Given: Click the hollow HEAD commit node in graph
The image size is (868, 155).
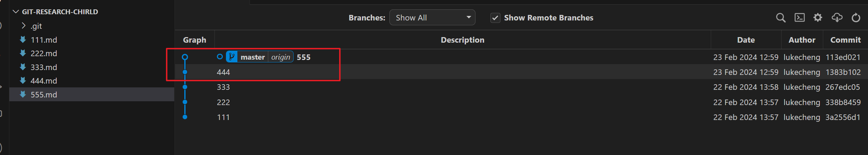Looking at the screenshot, I should coord(185,57).
